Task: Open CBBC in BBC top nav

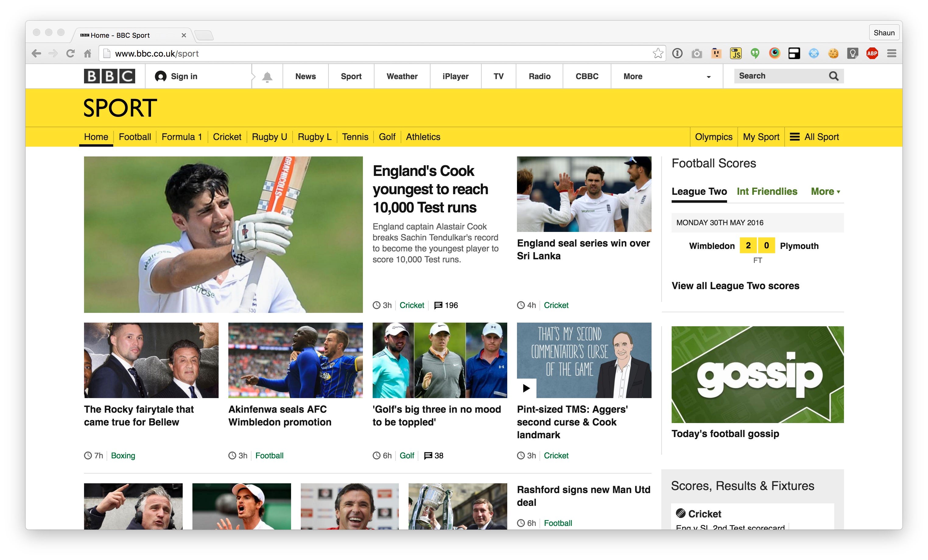Action: (587, 76)
